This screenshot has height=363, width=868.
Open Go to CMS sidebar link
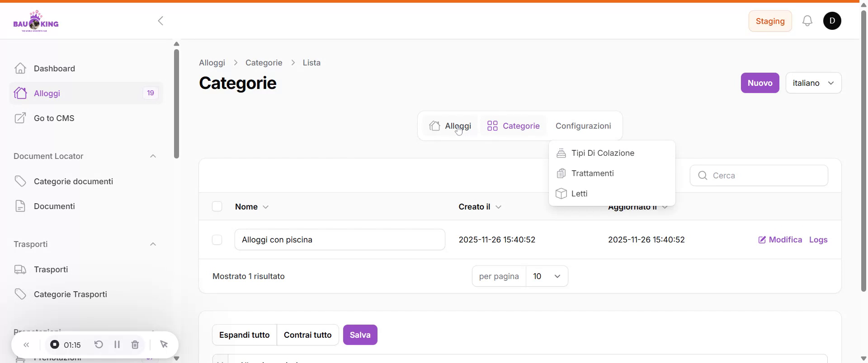[86, 118]
